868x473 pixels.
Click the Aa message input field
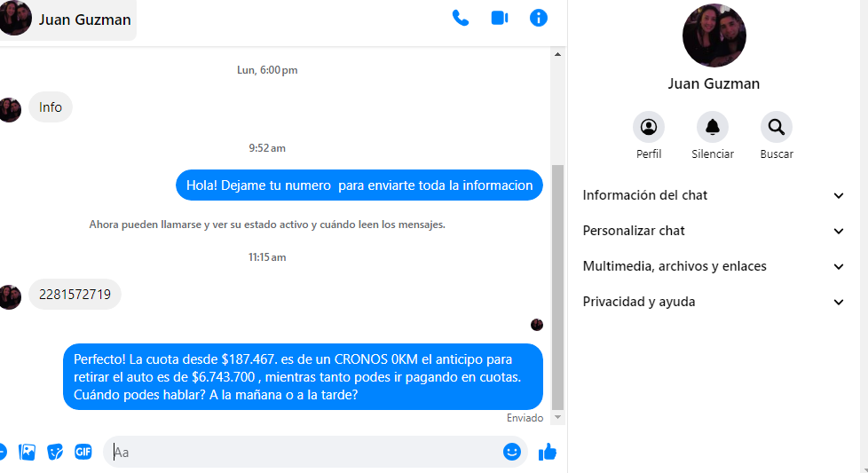(304, 452)
